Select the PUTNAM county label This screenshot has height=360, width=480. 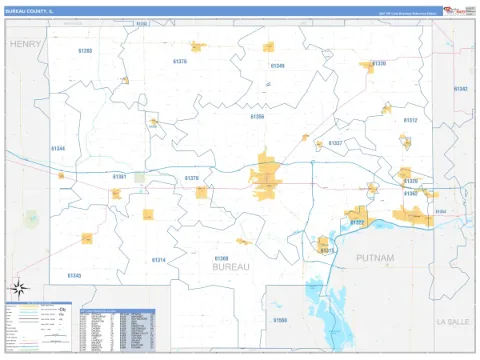(375, 258)
